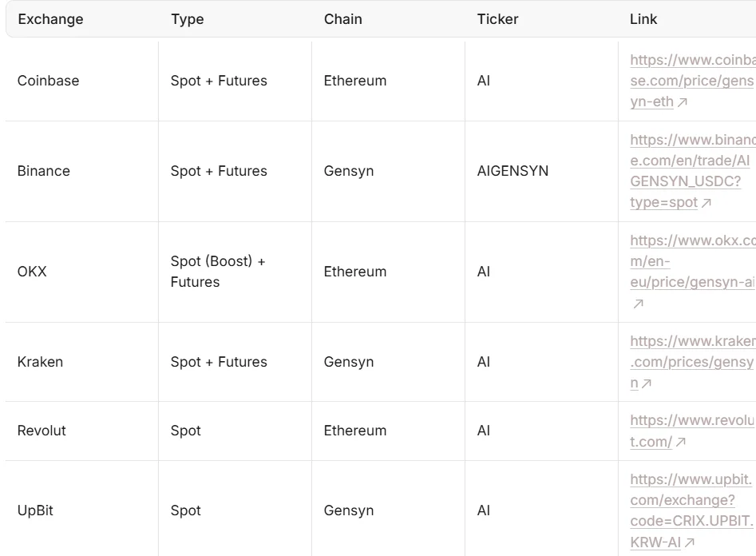Click external arrow icon after Coinbase link
This screenshot has height=556, width=756.
tap(683, 102)
